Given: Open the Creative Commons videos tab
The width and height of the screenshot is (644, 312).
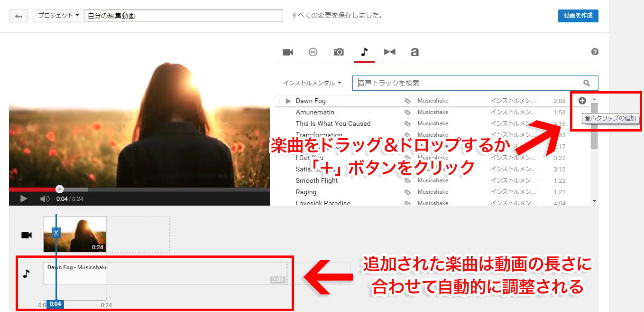Looking at the screenshot, I should tap(313, 52).
